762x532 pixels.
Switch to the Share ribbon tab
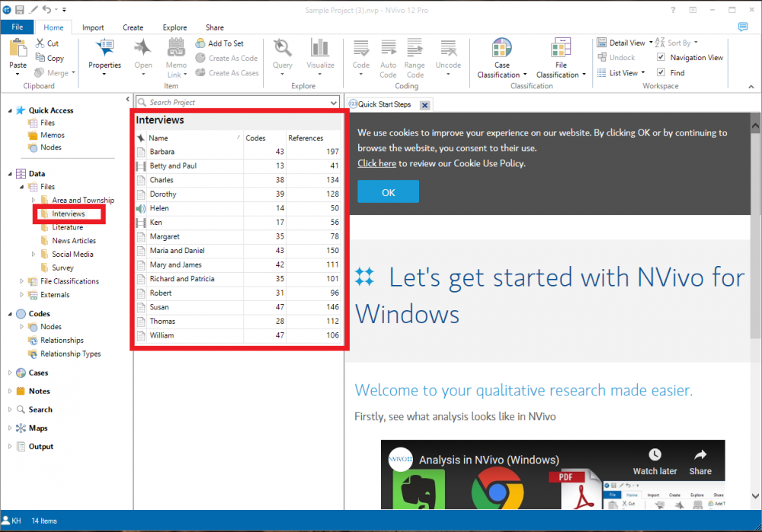pos(214,27)
